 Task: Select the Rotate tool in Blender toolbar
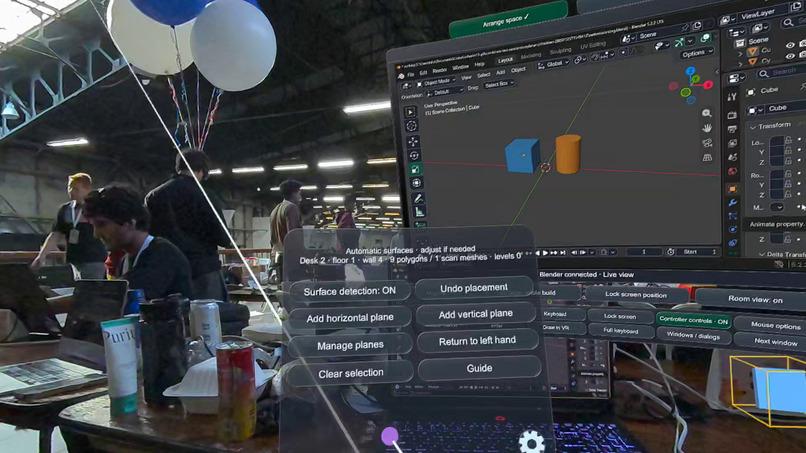click(x=413, y=155)
